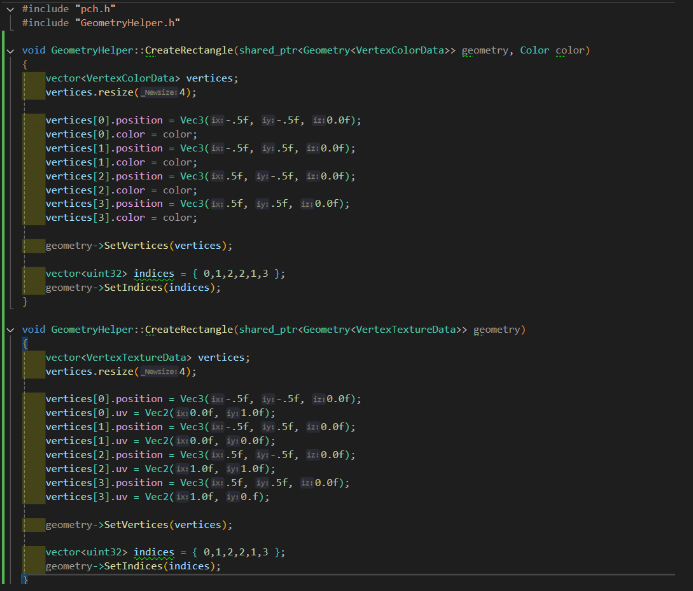
Task: Click iy inlay hint in vertices[0].uv Vec2
Action: 233,413
